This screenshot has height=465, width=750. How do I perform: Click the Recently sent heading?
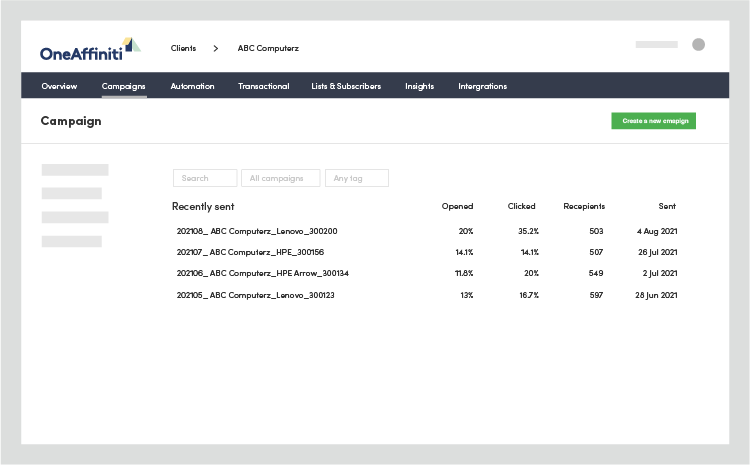coord(203,206)
